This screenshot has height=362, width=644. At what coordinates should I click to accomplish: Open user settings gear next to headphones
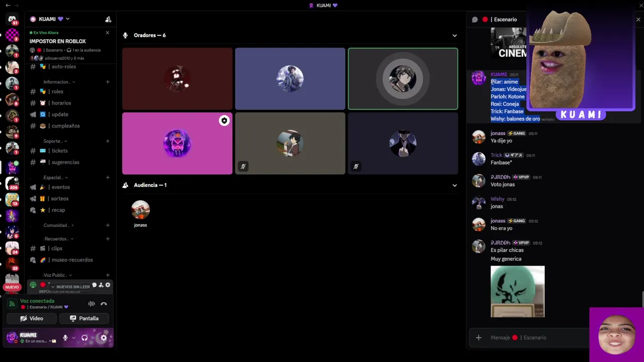pyautogui.click(x=104, y=338)
